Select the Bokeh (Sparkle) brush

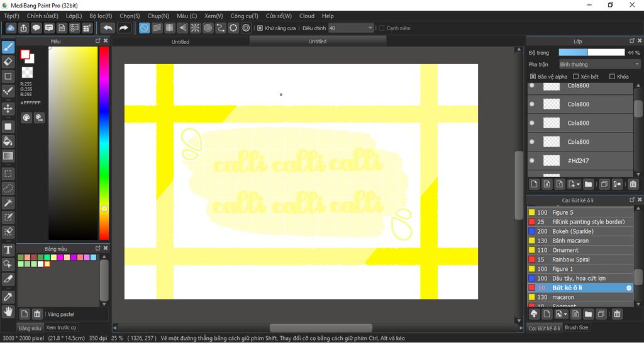click(580, 231)
